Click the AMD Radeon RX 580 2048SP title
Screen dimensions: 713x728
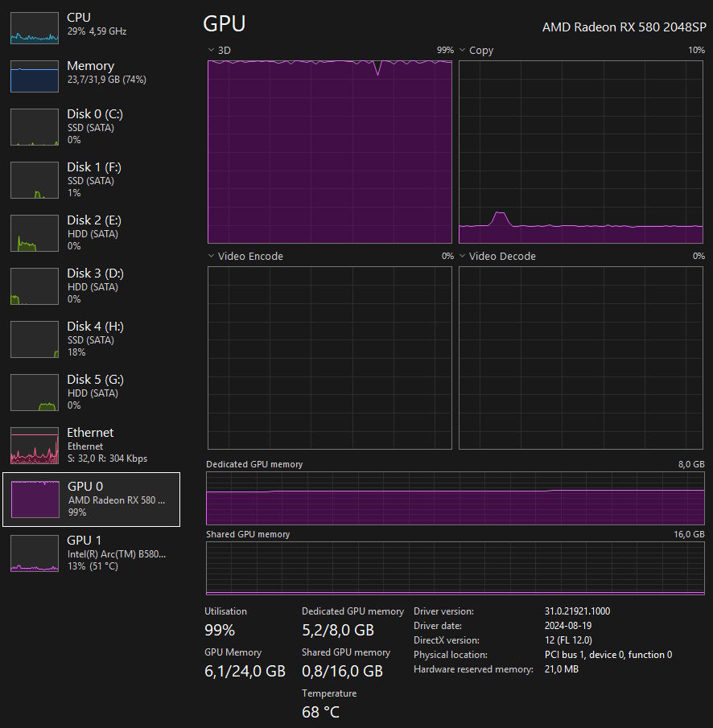coord(624,27)
